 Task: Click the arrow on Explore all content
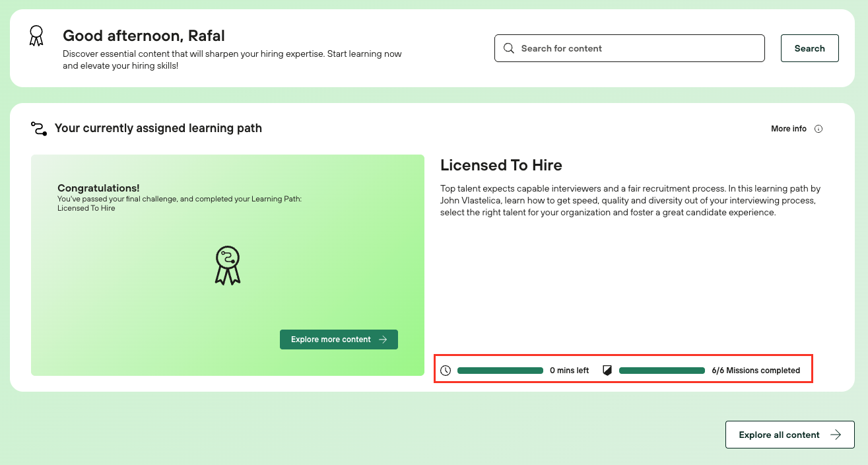click(836, 435)
